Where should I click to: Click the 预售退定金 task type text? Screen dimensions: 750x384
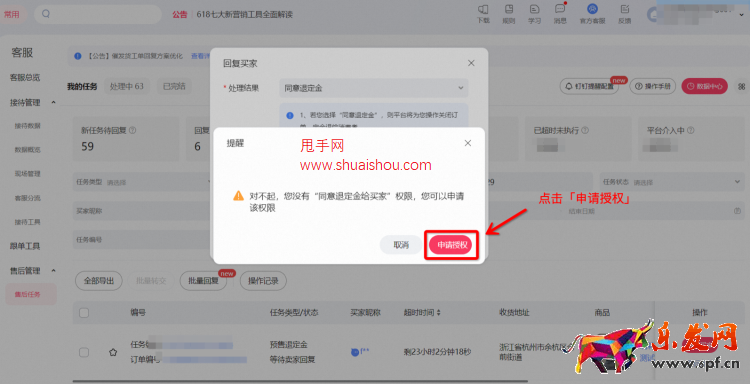click(x=288, y=344)
